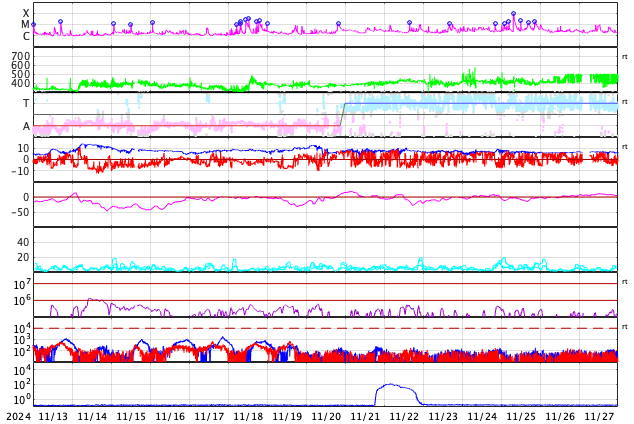Select the 11/17 date label
Screen dimensions: 634x424
209,416
